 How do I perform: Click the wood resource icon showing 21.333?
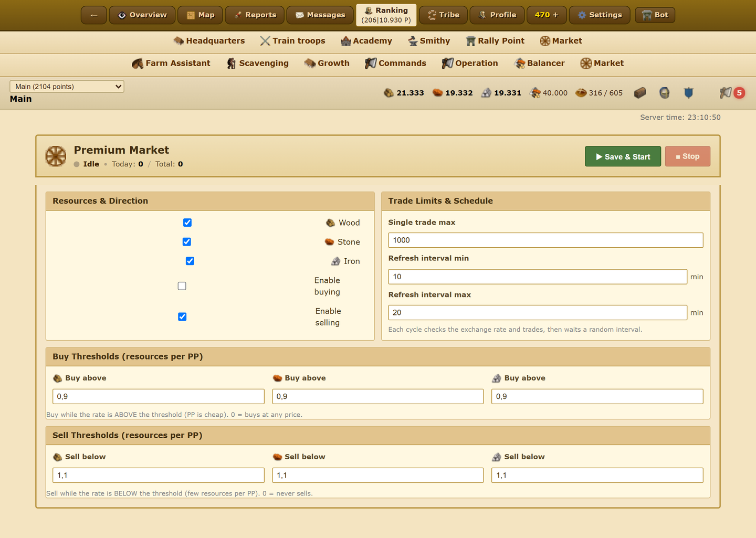(388, 93)
